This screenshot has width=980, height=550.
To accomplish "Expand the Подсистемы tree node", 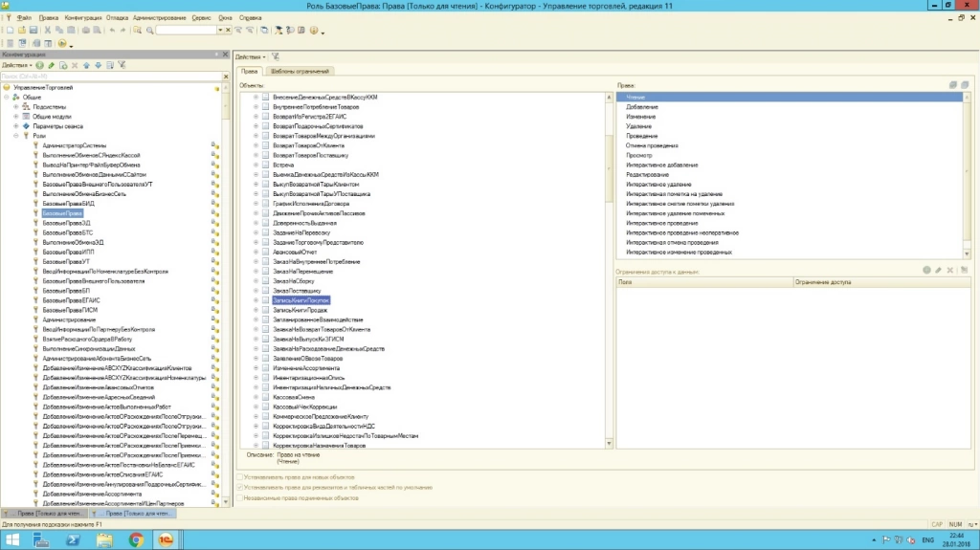I will coord(15,107).
